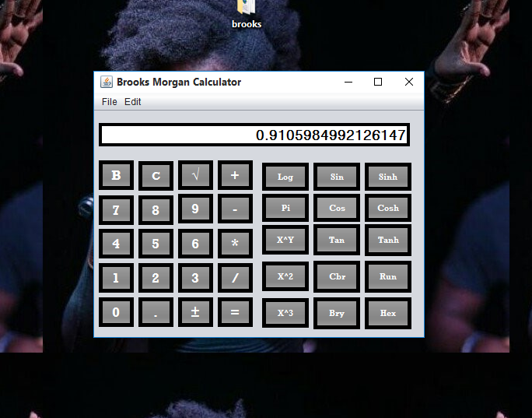Image resolution: width=532 pixels, height=418 pixels.
Task: Click the multiply asterisk button
Action: click(x=235, y=244)
